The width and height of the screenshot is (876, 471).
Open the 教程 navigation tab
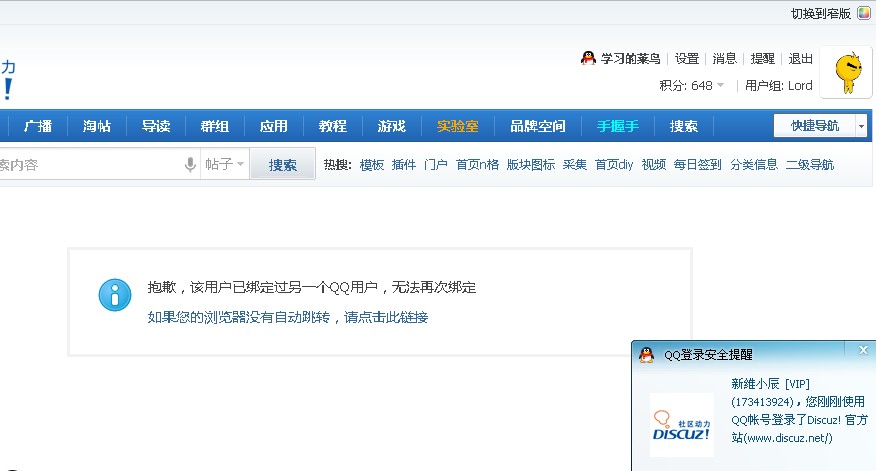(332, 126)
